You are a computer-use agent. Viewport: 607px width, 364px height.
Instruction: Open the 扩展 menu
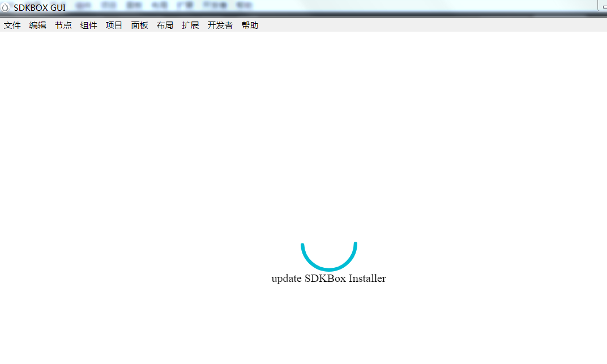click(x=190, y=25)
